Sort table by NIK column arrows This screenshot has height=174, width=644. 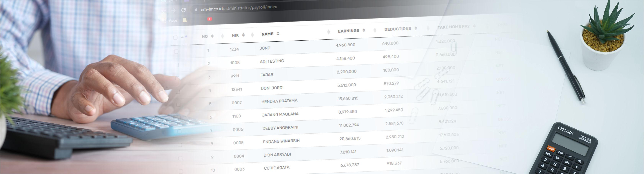coord(243,35)
